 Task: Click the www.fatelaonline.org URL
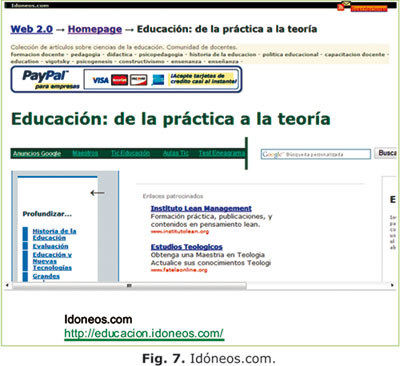(x=179, y=270)
